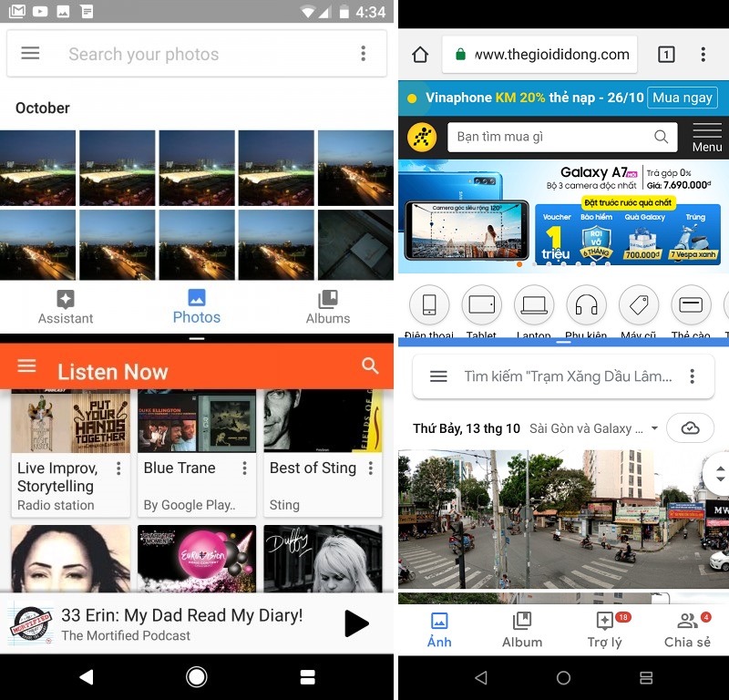Tap the cloud backup status button
The height and width of the screenshot is (700, 729).
coord(690,427)
